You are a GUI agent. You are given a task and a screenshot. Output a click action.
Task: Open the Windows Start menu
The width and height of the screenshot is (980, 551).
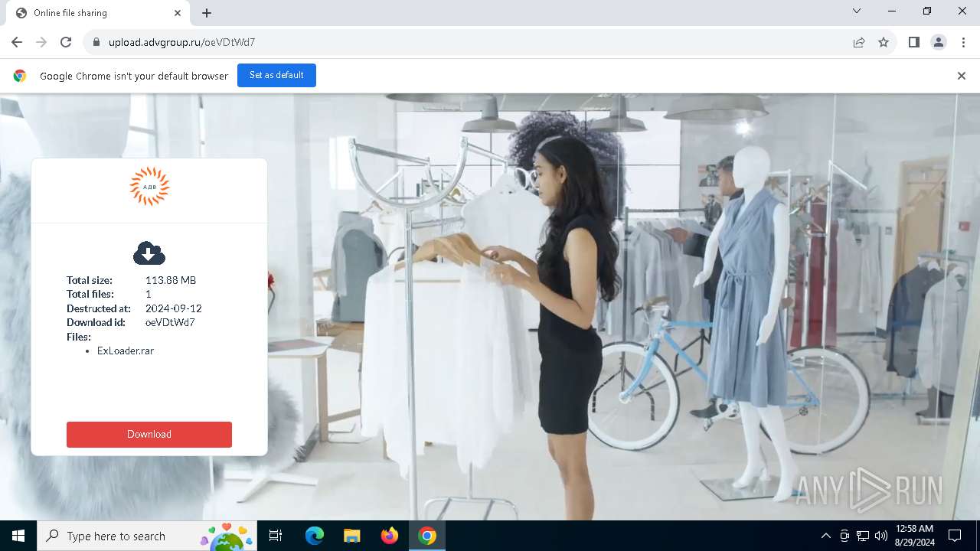click(18, 536)
